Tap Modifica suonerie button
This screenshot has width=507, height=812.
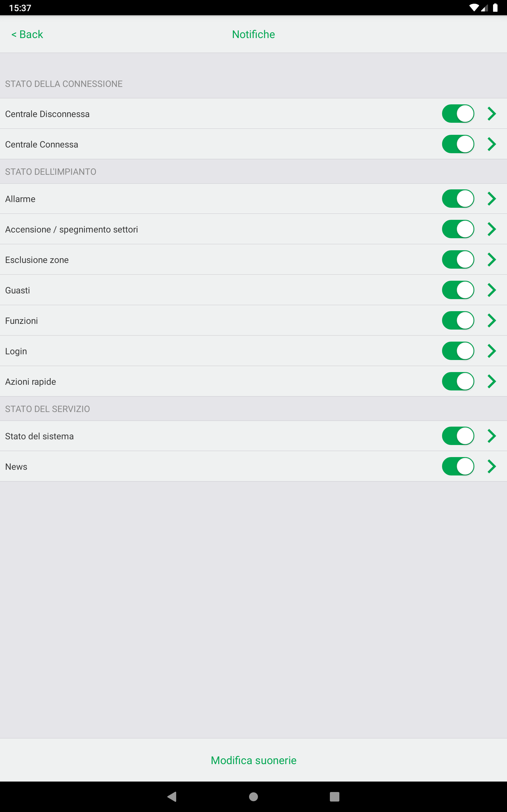[253, 760]
